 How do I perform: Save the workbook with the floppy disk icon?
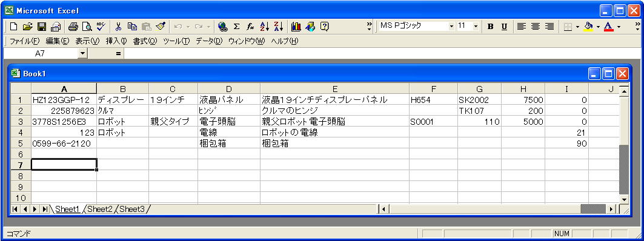pyautogui.click(x=41, y=27)
